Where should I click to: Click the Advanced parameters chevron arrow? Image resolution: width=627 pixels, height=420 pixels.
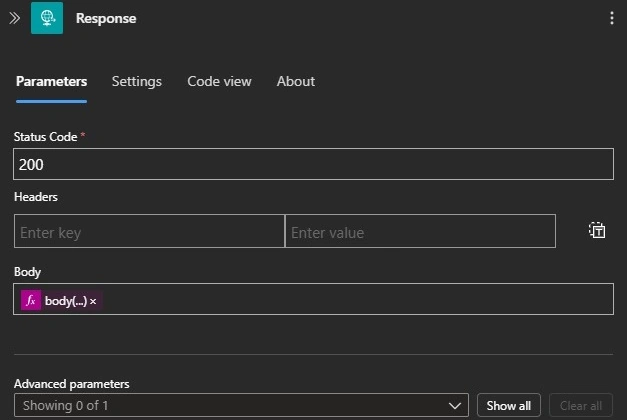[x=455, y=406]
